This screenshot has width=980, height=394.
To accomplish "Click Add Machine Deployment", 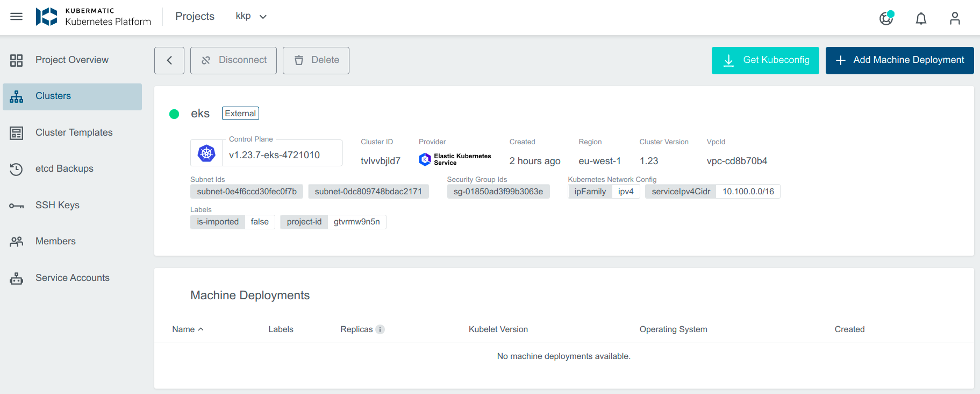I will pos(899,60).
